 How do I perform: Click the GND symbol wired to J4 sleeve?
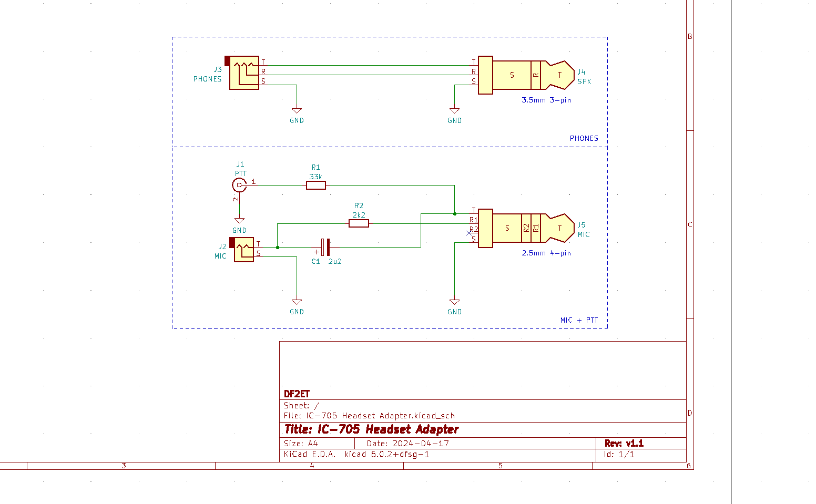click(454, 110)
